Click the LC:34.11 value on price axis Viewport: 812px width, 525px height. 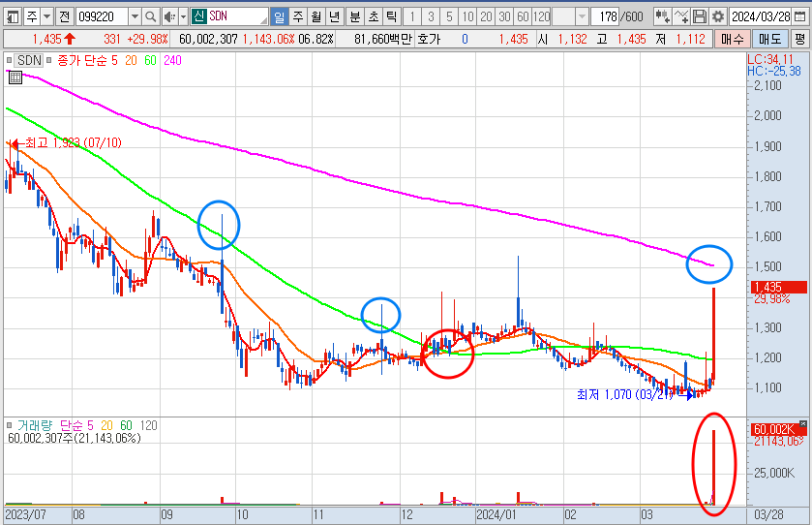tap(770, 59)
